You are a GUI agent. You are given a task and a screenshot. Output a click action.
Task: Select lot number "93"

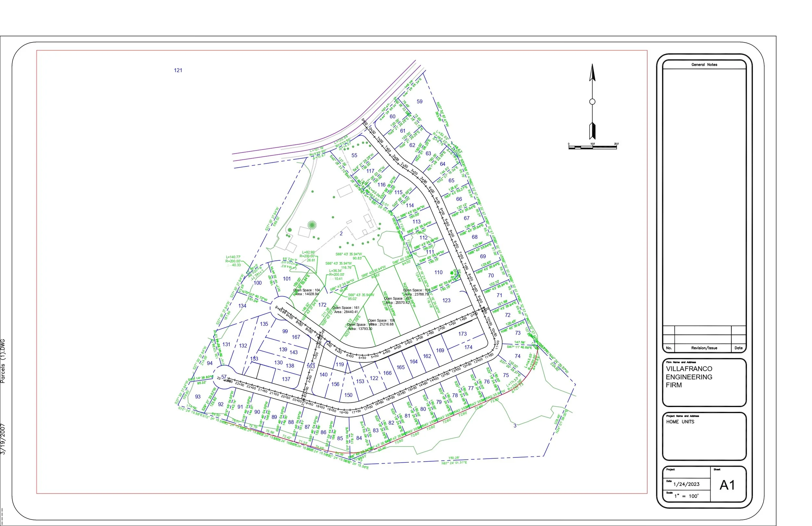click(x=198, y=397)
